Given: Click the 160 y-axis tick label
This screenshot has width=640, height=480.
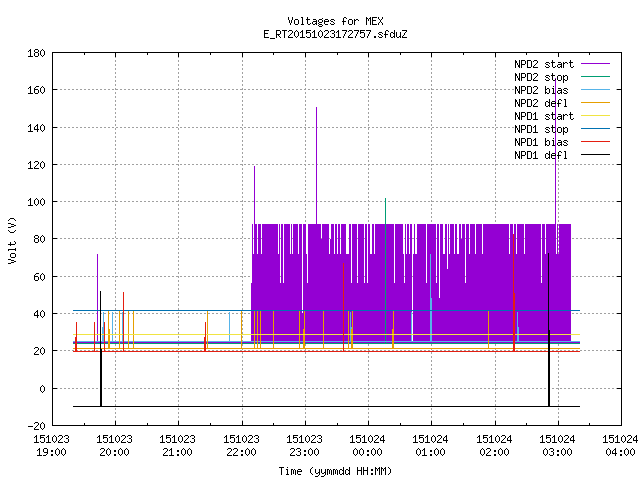Looking at the screenshot, I should point(36,90).
